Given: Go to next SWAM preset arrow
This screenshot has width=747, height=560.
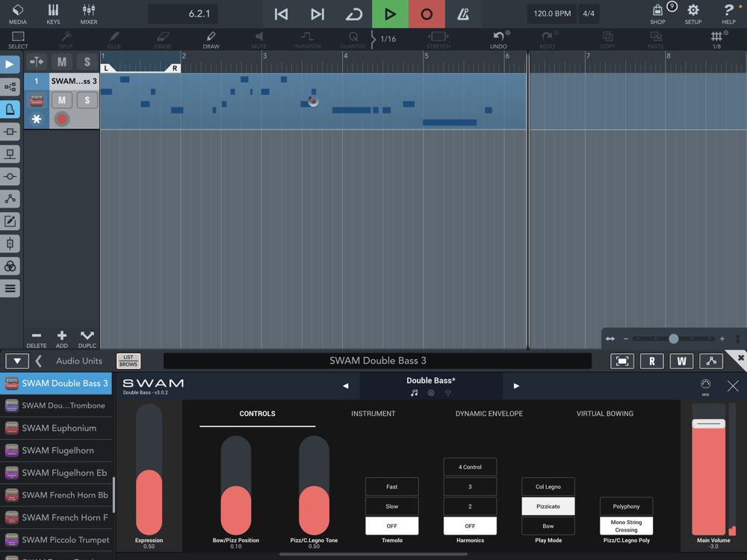Looking at the screenshot, I should [x=516, y=386].
